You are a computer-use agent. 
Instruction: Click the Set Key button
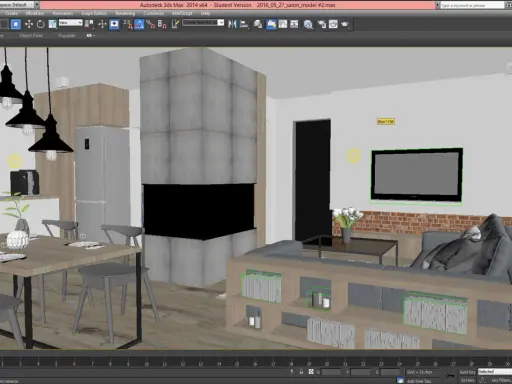pyautogui.click(x=468, y=380)
